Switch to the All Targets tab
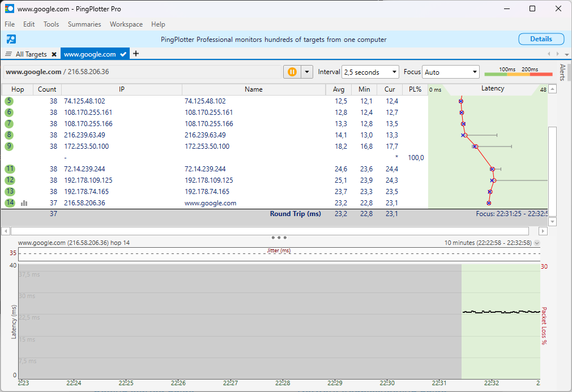The height and width of the screenshot is (392, 572). (31, 54)
